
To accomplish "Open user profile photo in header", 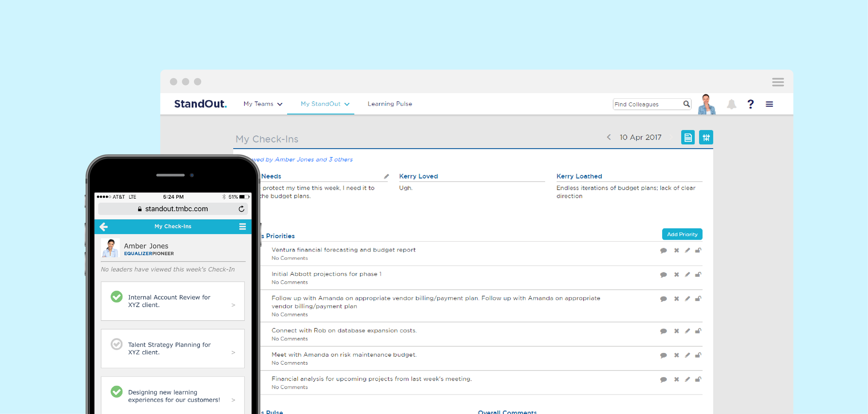I will click(x=707, y=104).
